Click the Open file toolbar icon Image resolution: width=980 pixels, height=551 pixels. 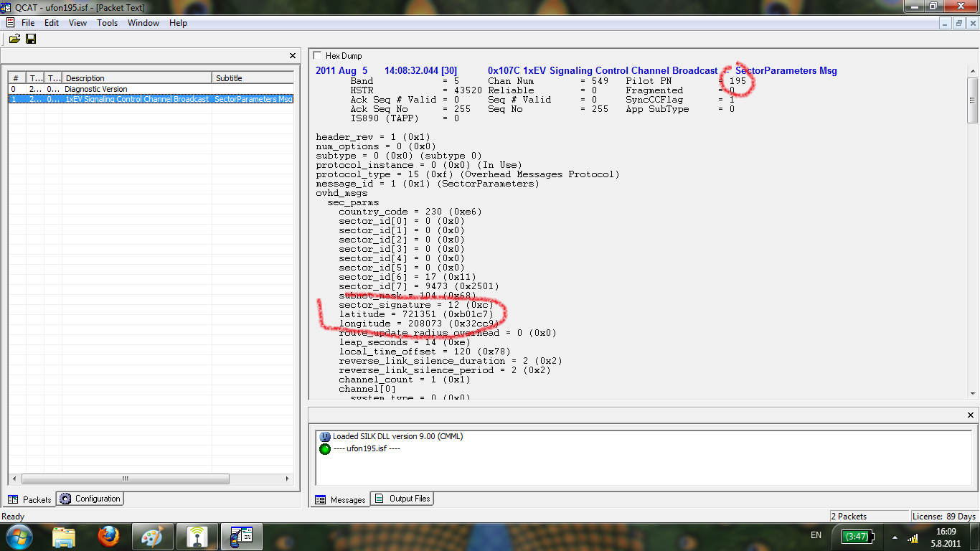click(14, 39)
